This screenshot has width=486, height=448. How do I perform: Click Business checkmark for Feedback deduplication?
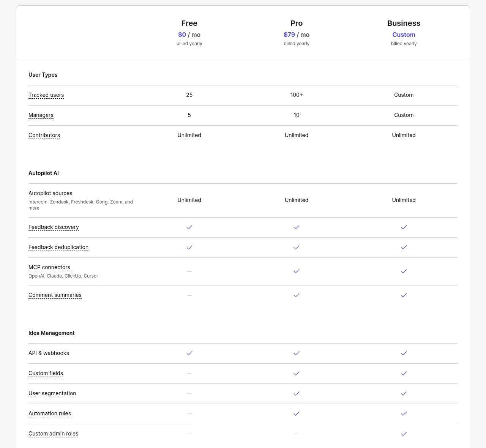click(x=404, y=247)
